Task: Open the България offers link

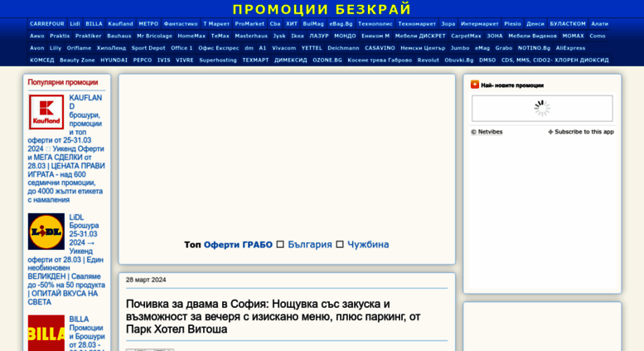Action: pyautogui.click(x=310, y=245)
